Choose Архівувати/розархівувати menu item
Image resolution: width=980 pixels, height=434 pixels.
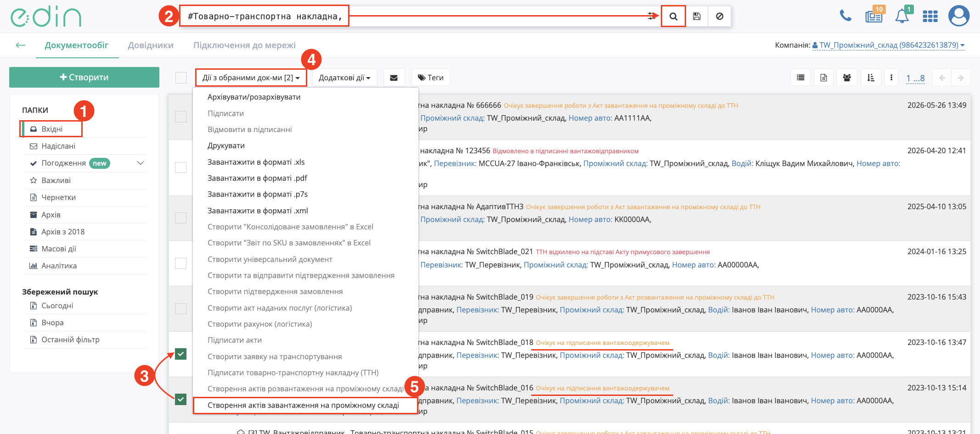tap(254, 97)
